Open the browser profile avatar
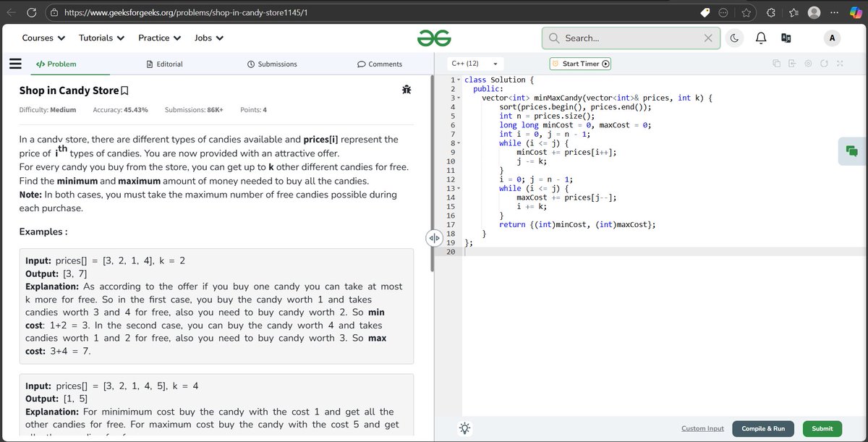Image resolution: width=868 pixels, height=442 pixels. tap(814, 12)
